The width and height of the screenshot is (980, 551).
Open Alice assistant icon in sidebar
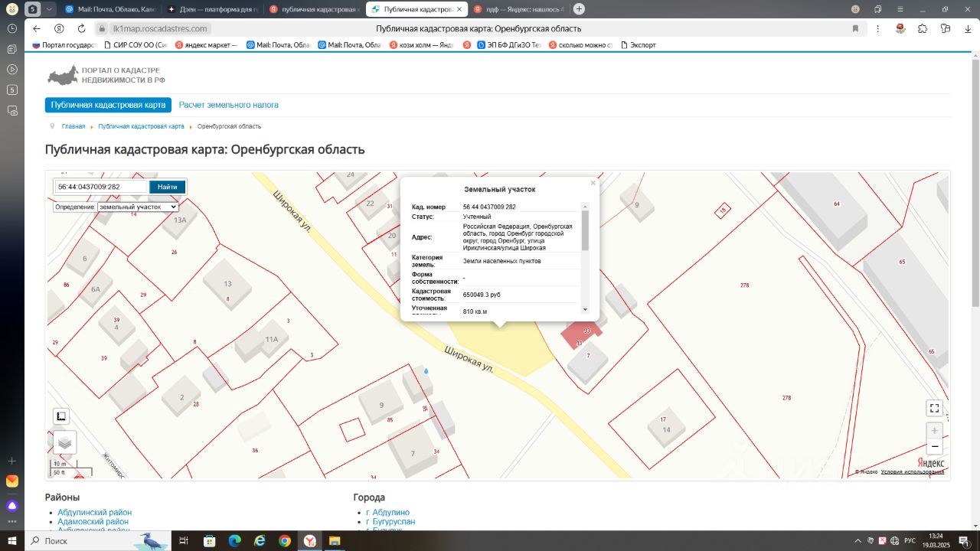12,506
